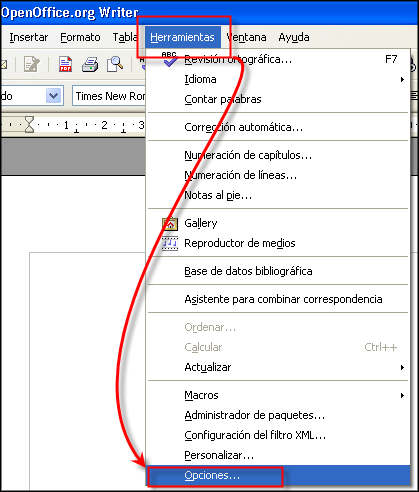Click the Print file directly icon

click(90, 64)
